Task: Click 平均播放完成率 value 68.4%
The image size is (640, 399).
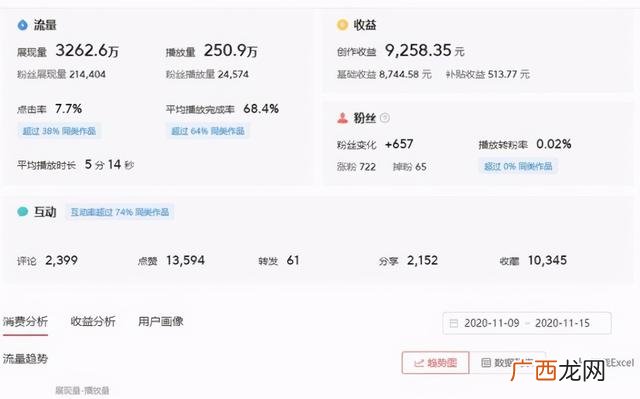Action: coord(261,109)
